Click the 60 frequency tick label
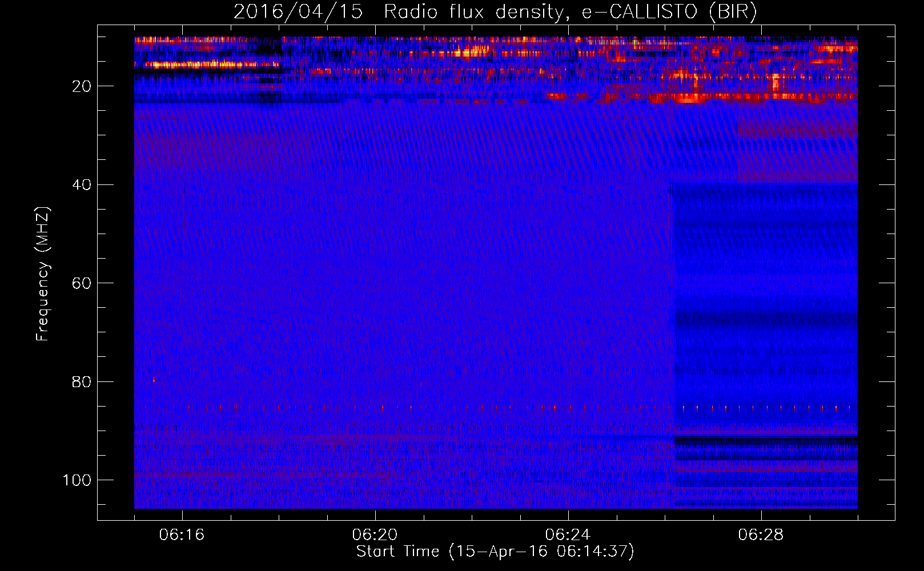This screenshot has height=571, width=924. (82, 283)
